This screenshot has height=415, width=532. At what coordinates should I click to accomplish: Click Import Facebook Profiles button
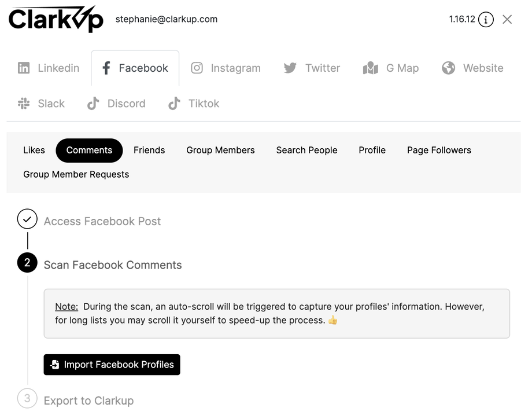coord(112,365)
